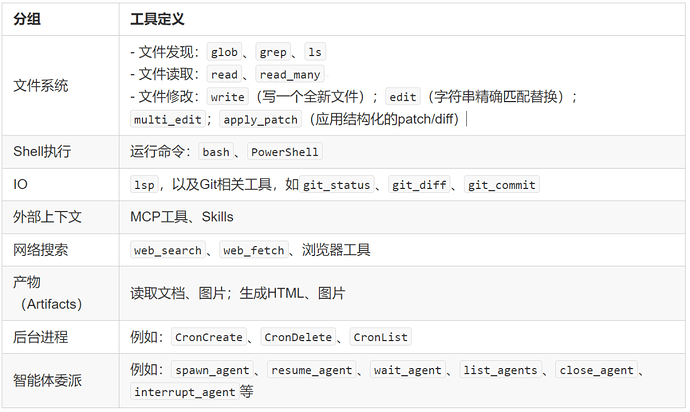Screen dimensions: 690x412
Task: Click the 智能体委派 row label
Action: coord(47,380)
